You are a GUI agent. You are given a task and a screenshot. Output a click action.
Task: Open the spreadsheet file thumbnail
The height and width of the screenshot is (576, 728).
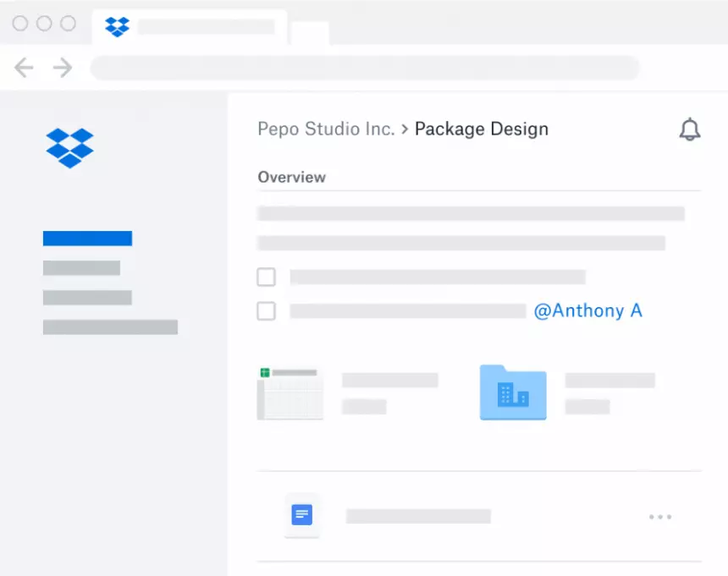[290, 393]
